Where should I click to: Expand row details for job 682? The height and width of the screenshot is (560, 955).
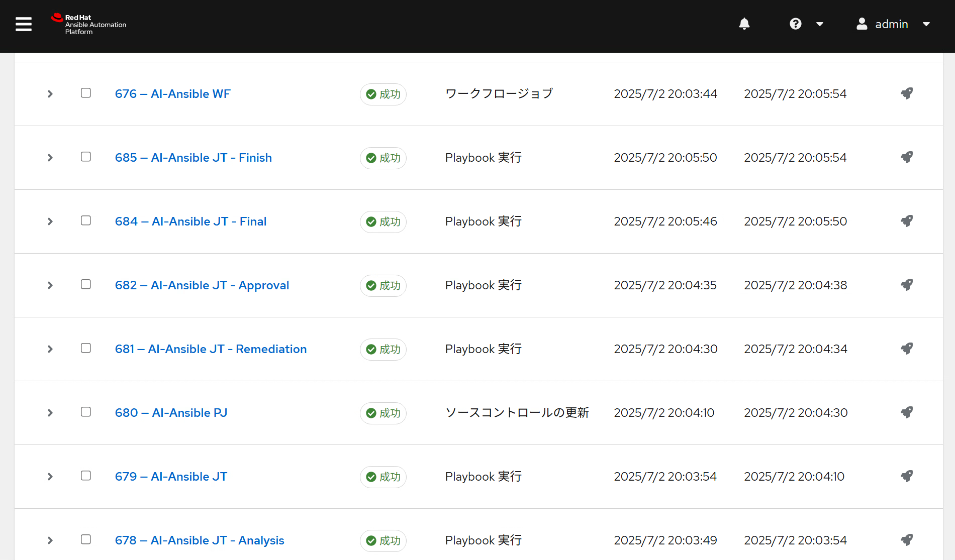click(x=50, y=285)
